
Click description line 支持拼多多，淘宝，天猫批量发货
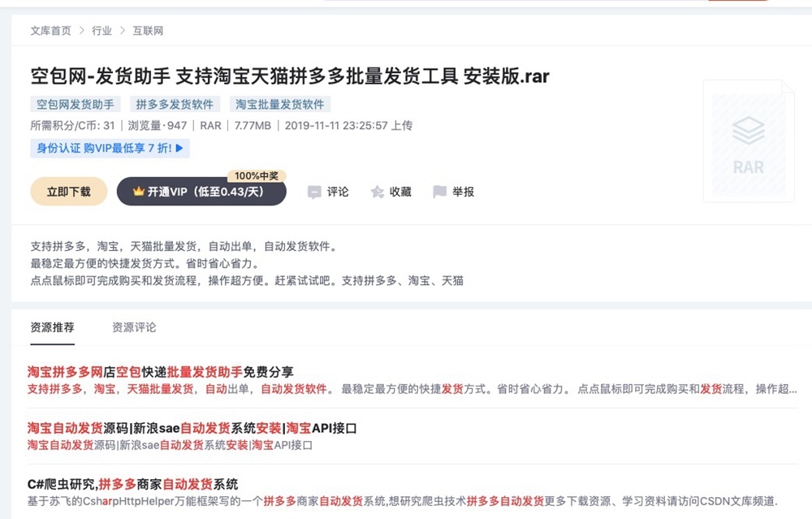(x=184, y=247)
